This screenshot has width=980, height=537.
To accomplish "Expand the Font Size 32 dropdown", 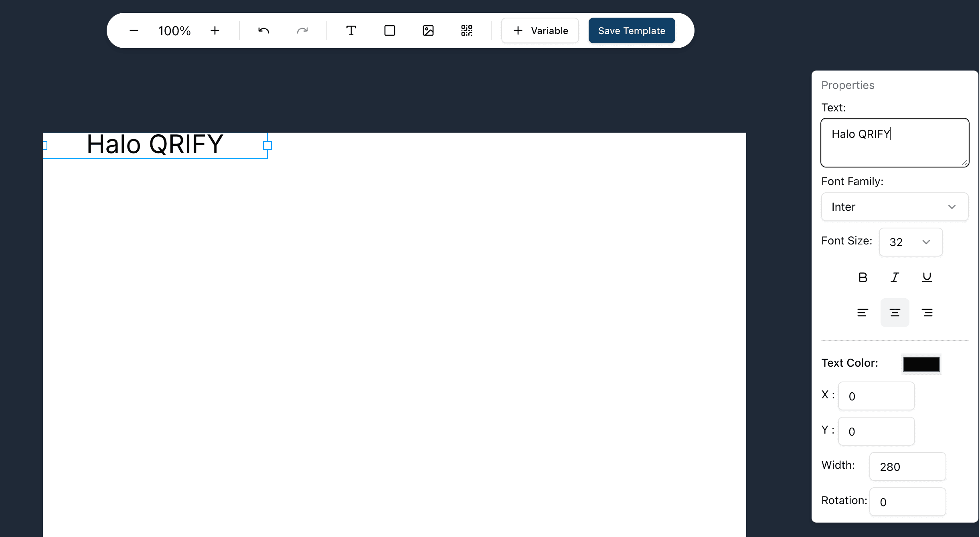I will tap(910, 242).
